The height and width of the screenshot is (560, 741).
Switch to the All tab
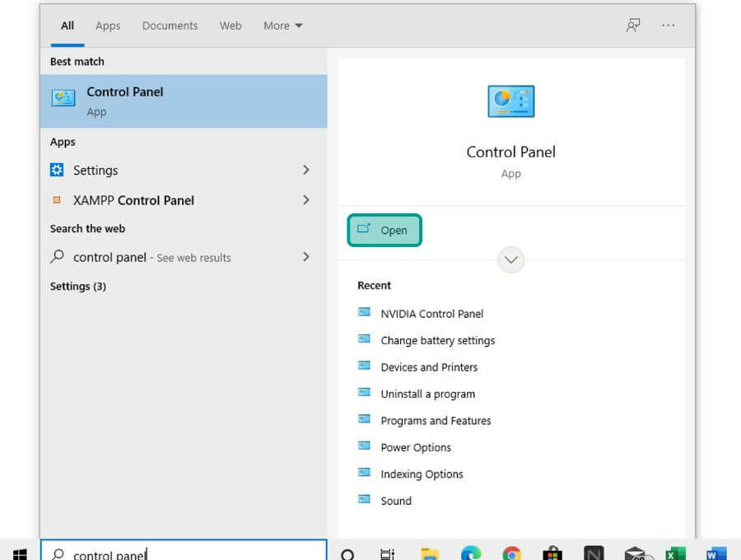(x=68, y=26)
